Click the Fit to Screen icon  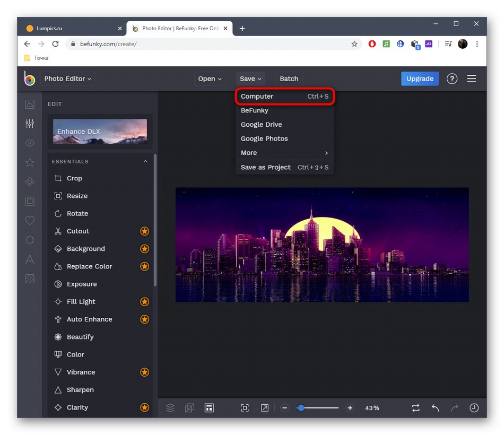pyautogui.click(x=245, y=408)
